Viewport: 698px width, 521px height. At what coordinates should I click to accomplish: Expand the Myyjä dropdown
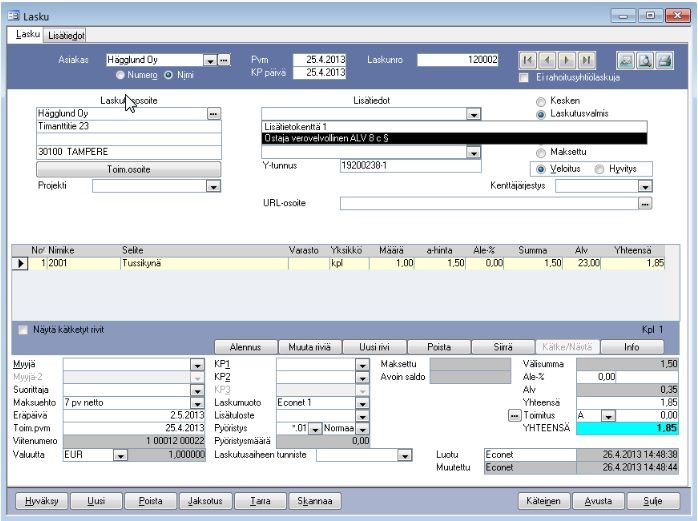197,365
